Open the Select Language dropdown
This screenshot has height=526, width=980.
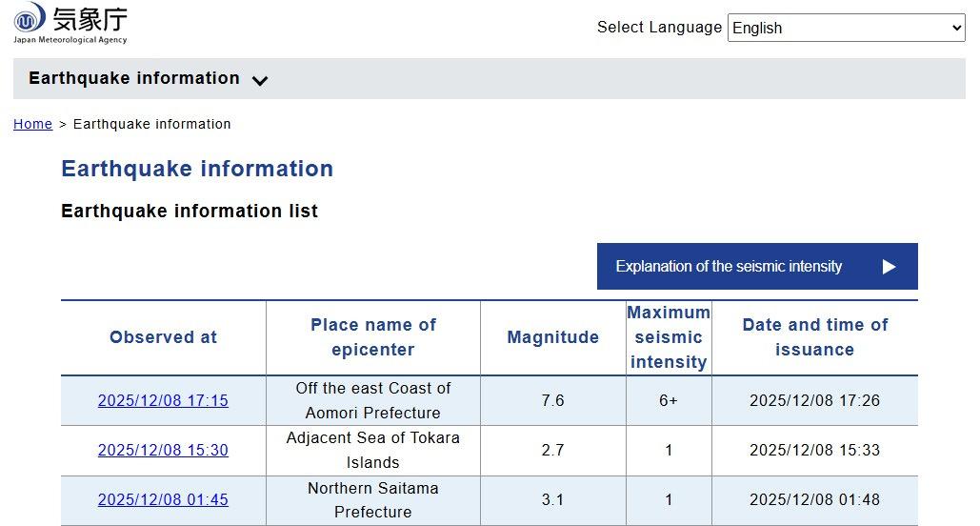coord(846,28)
